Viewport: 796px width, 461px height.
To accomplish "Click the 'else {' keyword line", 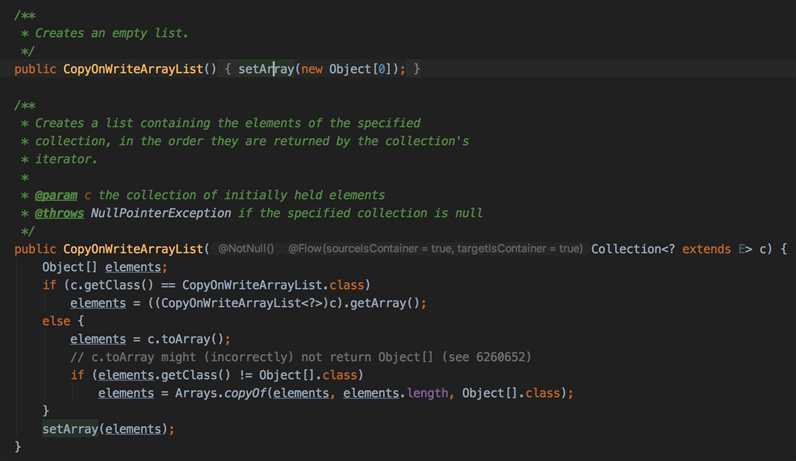I will (63, 321).
